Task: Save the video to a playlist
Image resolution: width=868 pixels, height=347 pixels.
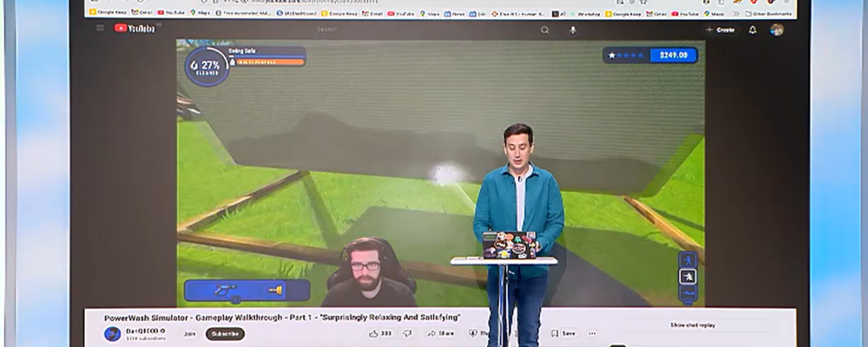Action: click(563, 333)
